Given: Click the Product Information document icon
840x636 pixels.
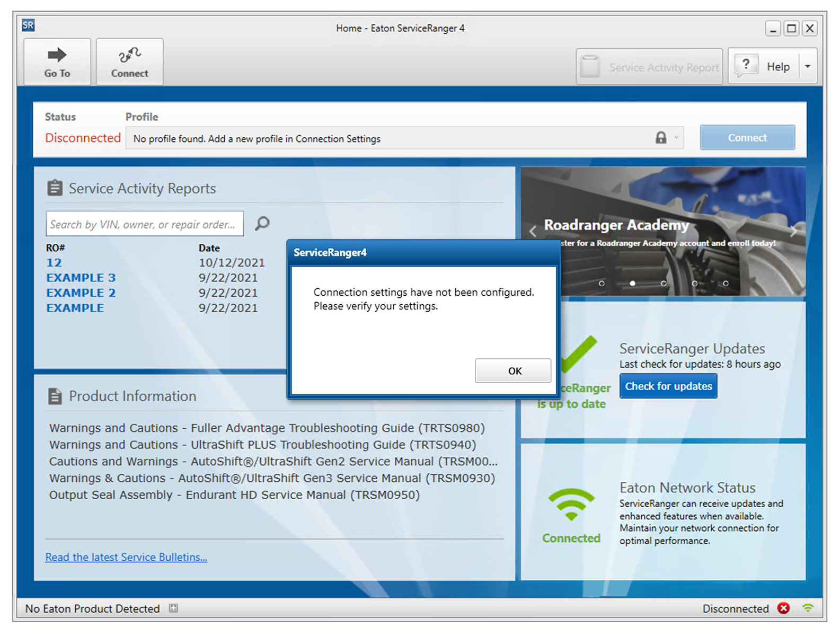Looking at the screenshot, I should click(55, 396).
